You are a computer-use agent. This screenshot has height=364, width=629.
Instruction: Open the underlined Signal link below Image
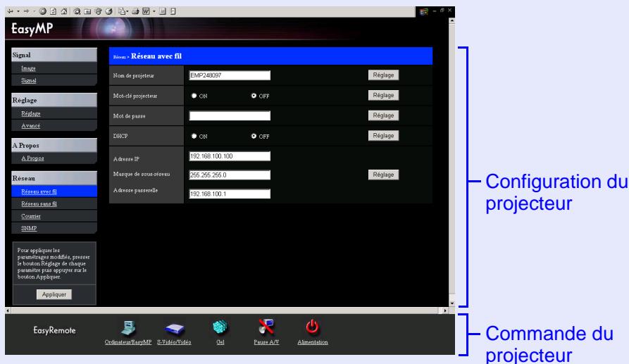click(x=29, y=80)
